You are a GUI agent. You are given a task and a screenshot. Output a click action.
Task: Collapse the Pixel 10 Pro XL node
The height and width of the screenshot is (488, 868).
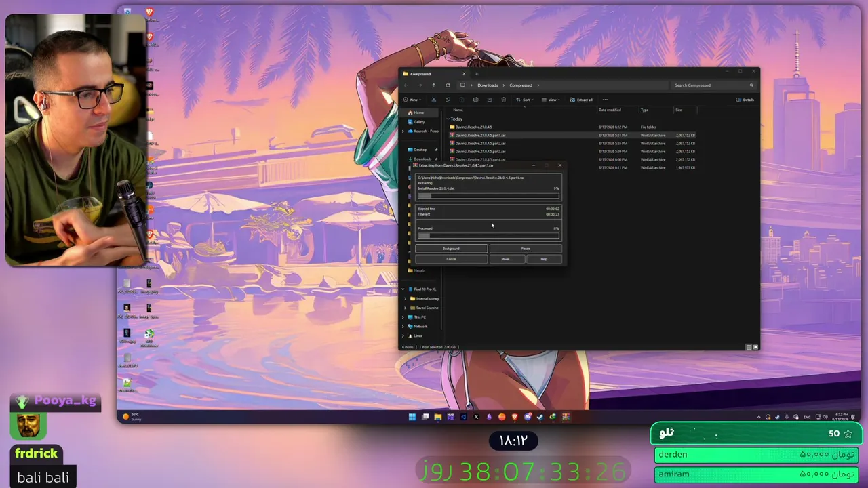(403, 289)
